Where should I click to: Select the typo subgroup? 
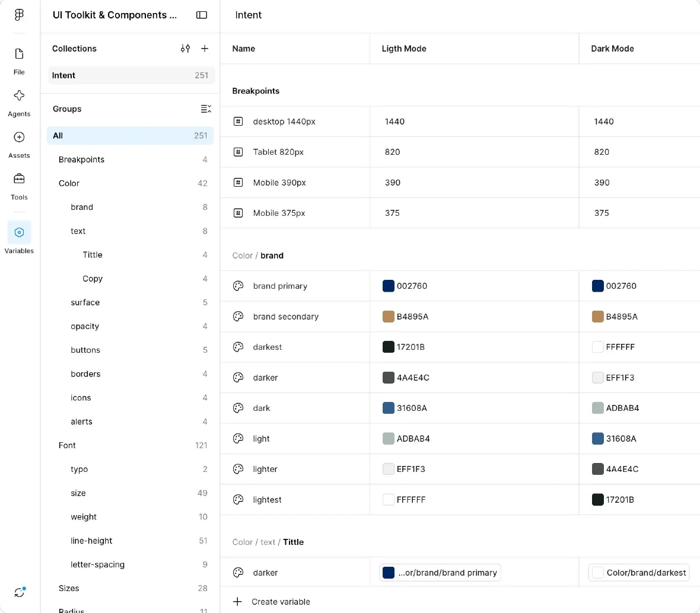[130, 469]
